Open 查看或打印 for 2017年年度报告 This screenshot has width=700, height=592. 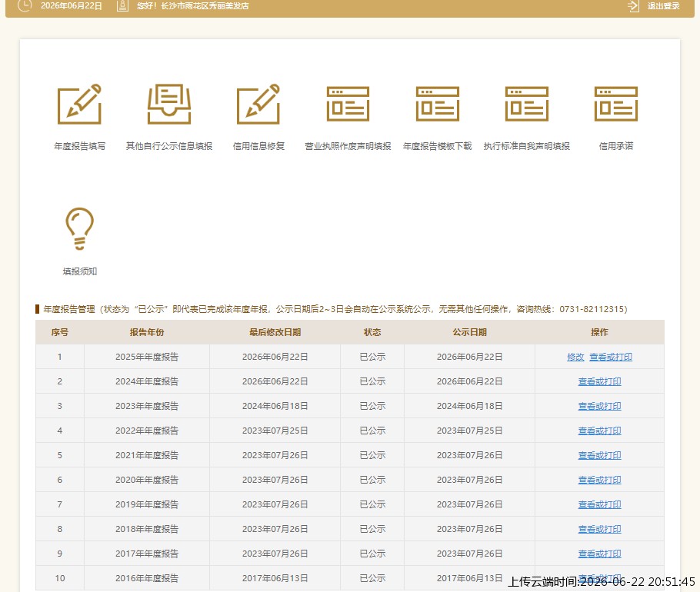pyautogui.click(x=599, y=554)
